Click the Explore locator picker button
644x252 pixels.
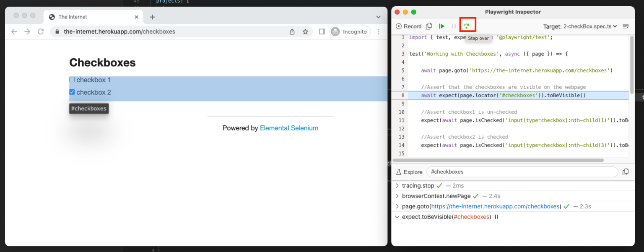click(x=409, y=172)
